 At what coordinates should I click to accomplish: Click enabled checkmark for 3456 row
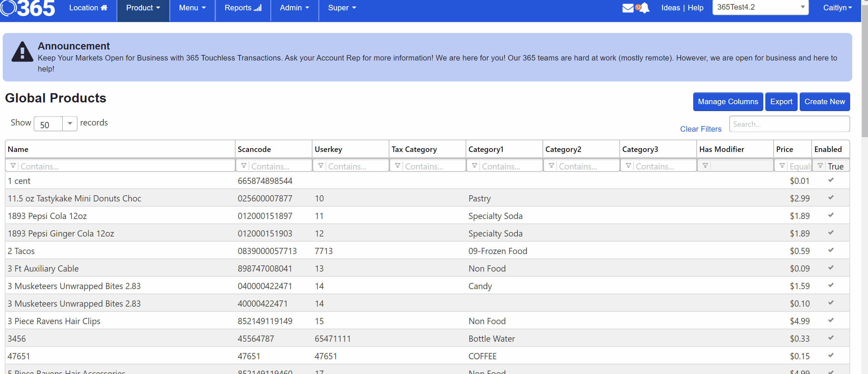[831, 338]
